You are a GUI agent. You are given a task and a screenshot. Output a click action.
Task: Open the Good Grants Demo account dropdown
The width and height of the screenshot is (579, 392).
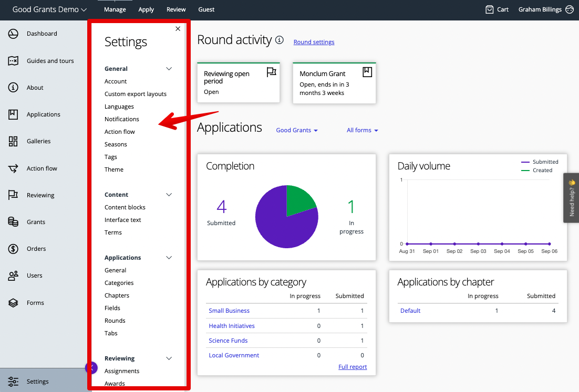click(x=49, y=9)
